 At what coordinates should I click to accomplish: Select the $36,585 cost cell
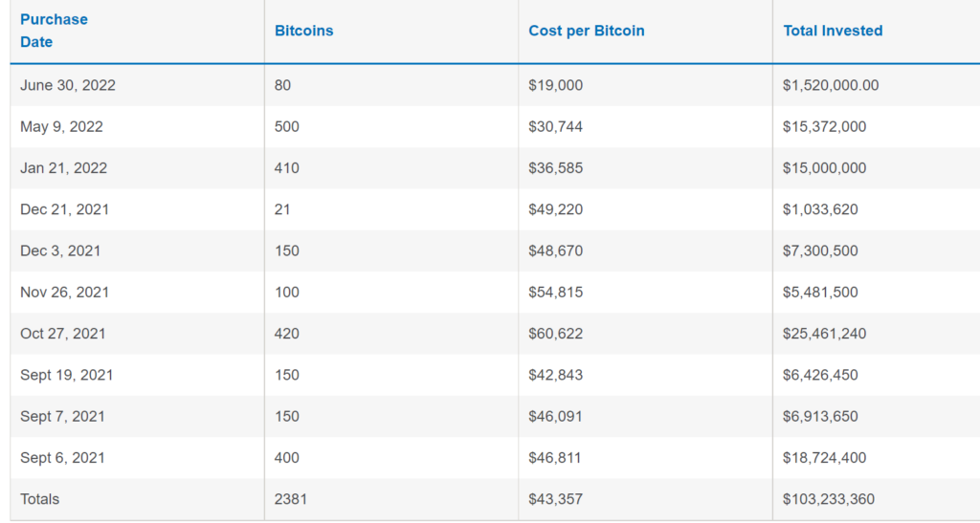(555, 168)
